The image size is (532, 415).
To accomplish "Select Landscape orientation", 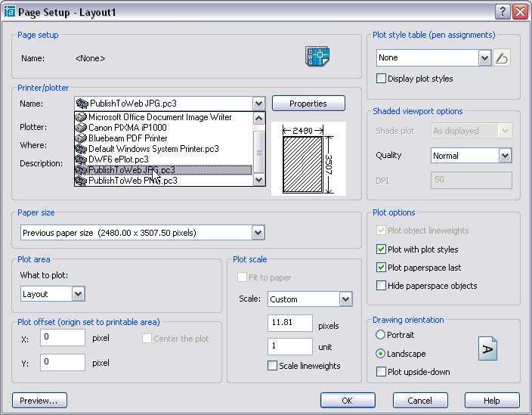I will click(x=380, y=354).
